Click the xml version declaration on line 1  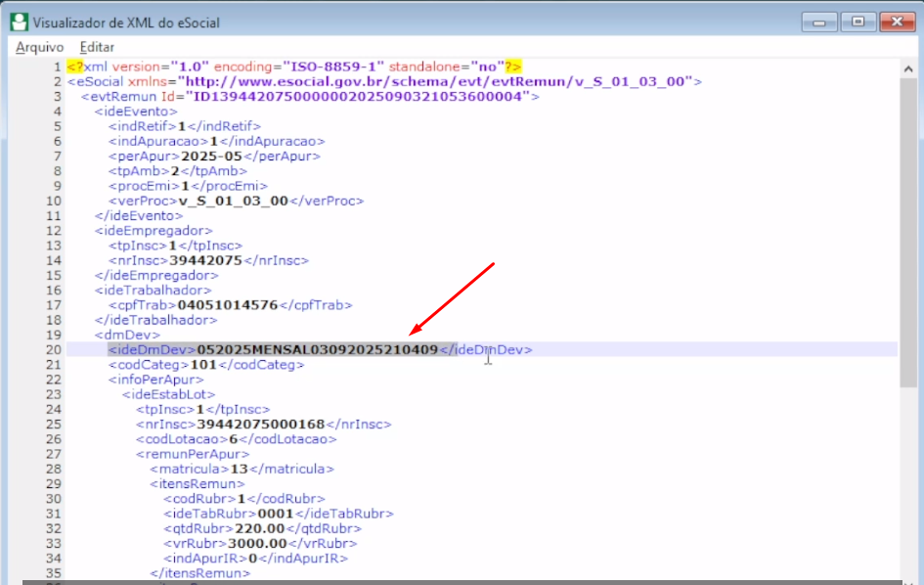(x=294, y=67)
